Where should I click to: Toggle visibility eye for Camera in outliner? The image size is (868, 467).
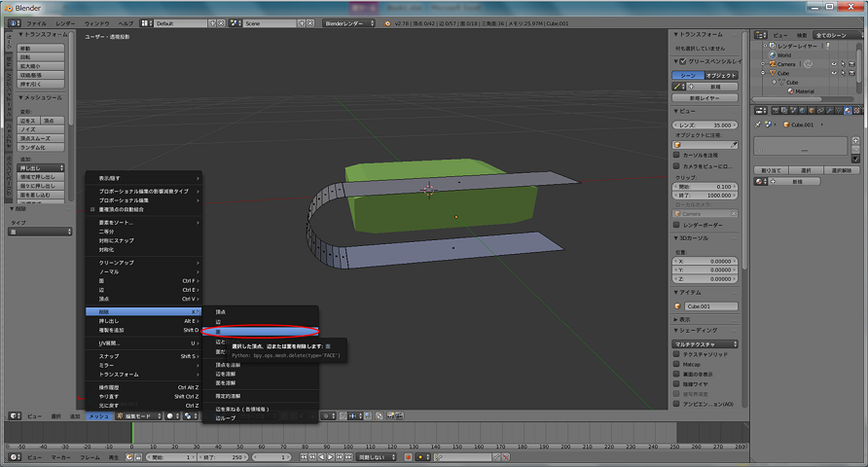(835, 64)
